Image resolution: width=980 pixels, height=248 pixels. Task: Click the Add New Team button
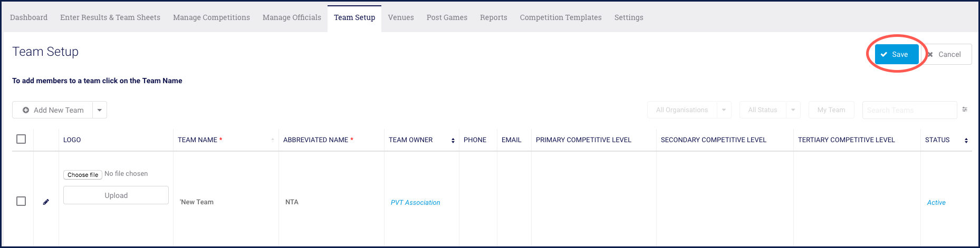tap(53, 110)
